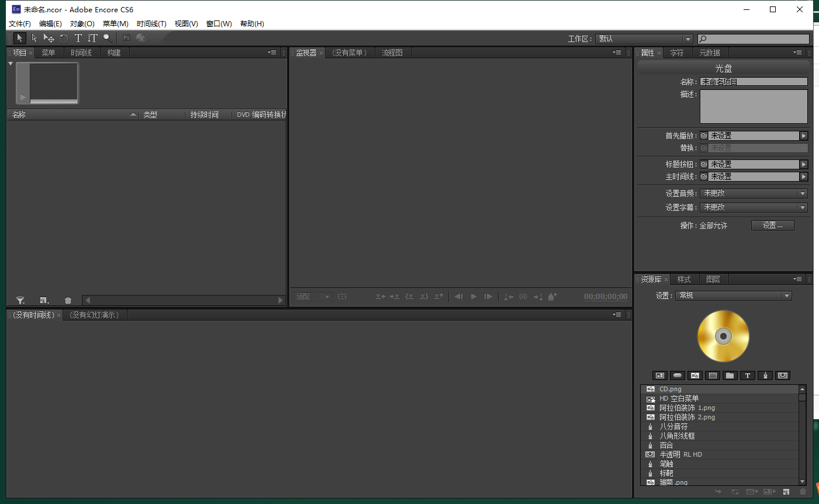The height and width of the screenshot is (504, 819).
Task: Open project panel options menu
Action: 272,53
